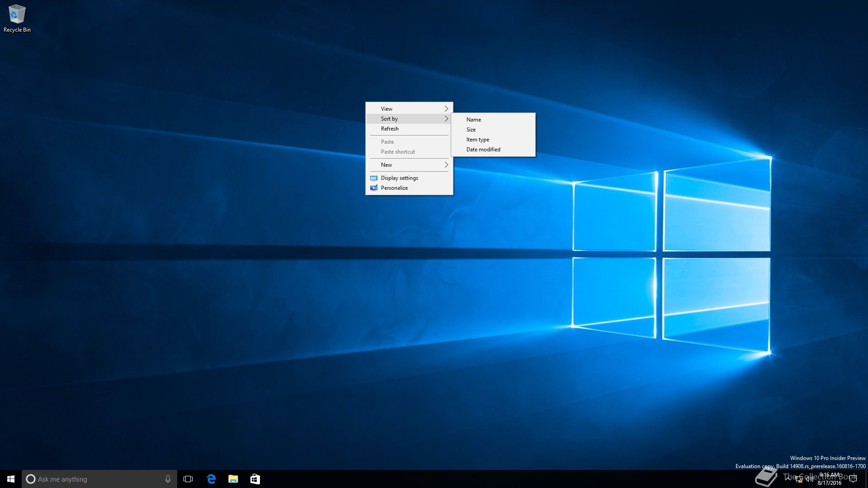The height and width of the screenshot is (488, 868).
Task: Open the Windows Store taskbar icon
Action: click(255, 479)
